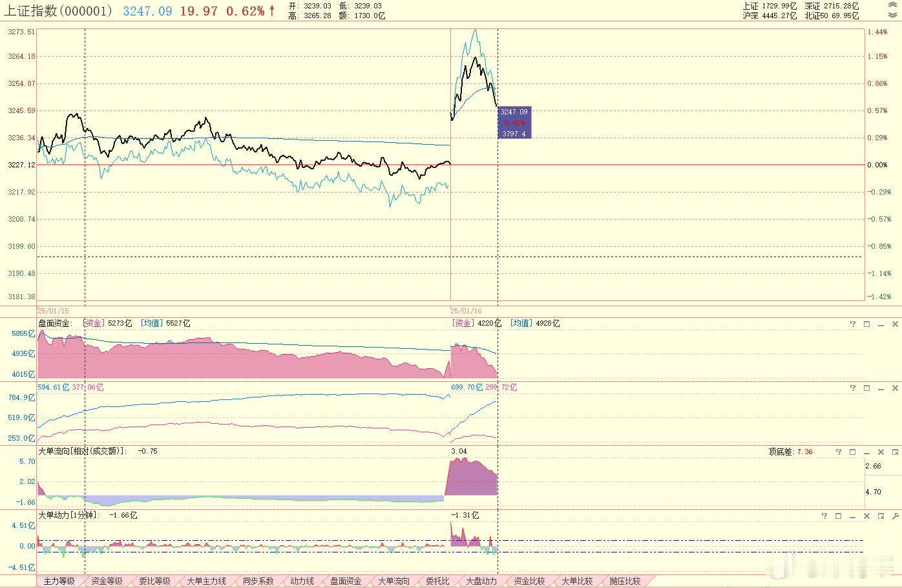This screenshot has height=588, width=902.
Task: Open 大单动力 panel settings wrench
Action: [896, 516]
